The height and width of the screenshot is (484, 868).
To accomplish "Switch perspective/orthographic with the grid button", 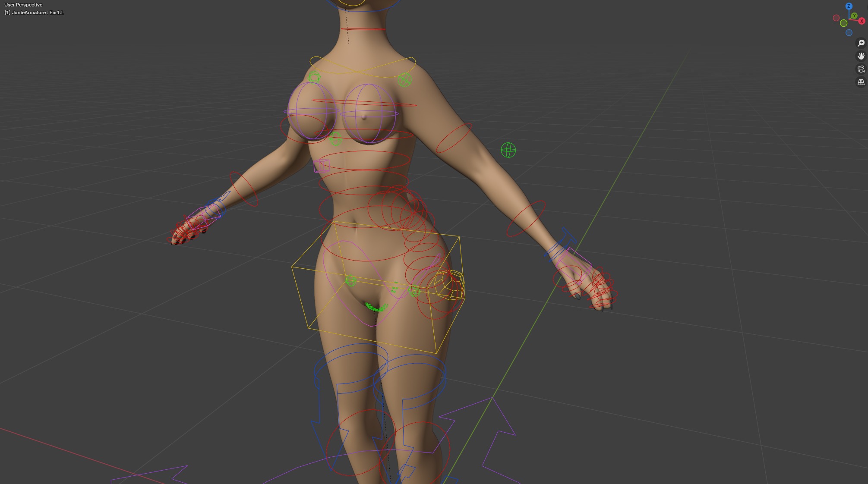I will click(x=861, y=82).
